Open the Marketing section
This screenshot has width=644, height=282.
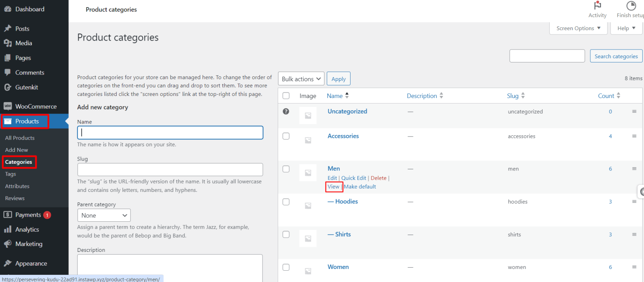point(28,244)
